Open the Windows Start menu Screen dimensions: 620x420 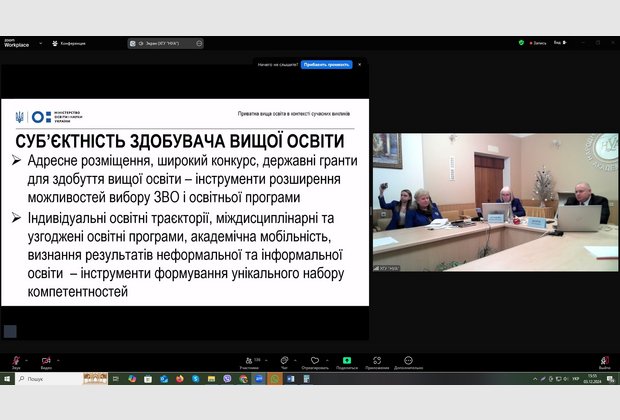(x=7, y=379)
